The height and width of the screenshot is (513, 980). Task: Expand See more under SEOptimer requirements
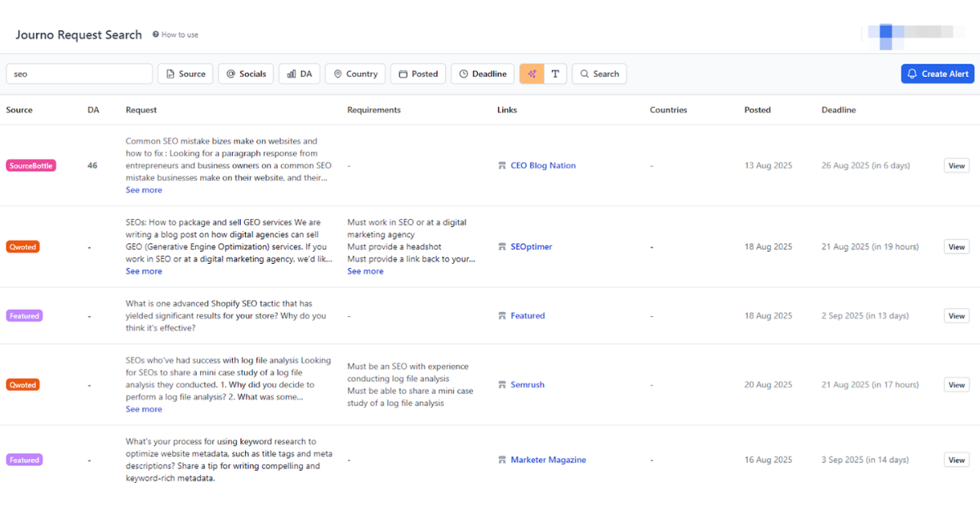(x=365, y=271)
